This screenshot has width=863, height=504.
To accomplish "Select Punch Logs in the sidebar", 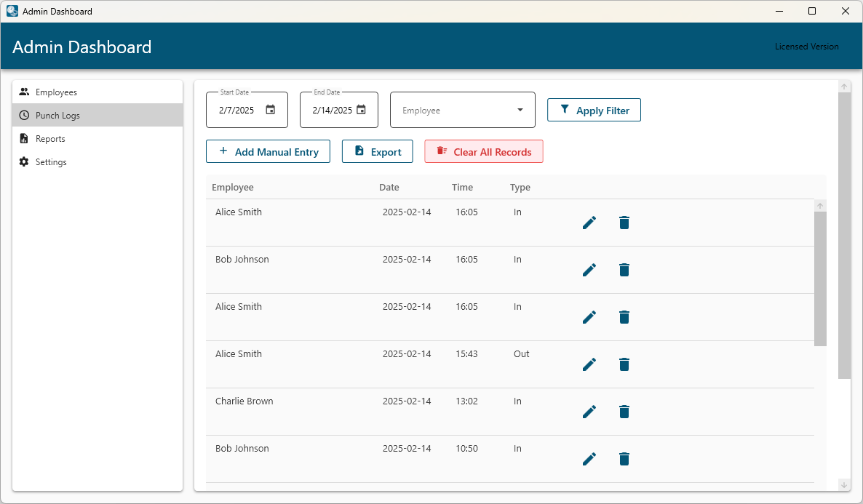I will (57, 116).
